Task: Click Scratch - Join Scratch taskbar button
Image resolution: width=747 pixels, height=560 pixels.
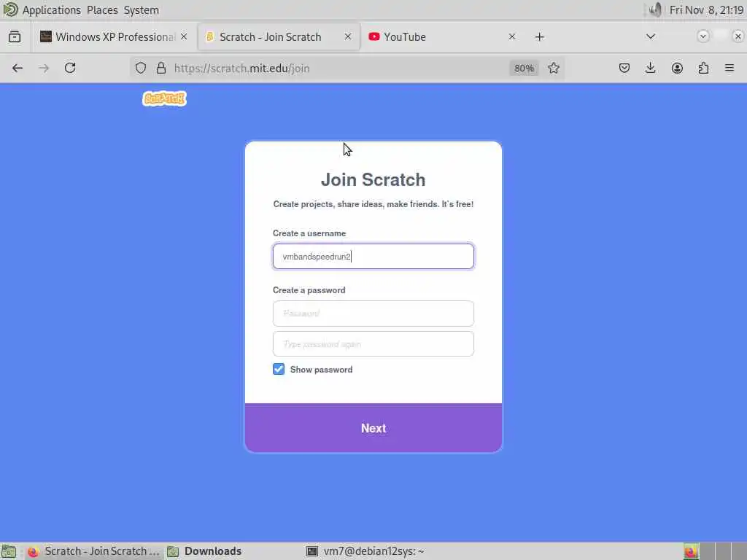Action: tap(93, 551)
